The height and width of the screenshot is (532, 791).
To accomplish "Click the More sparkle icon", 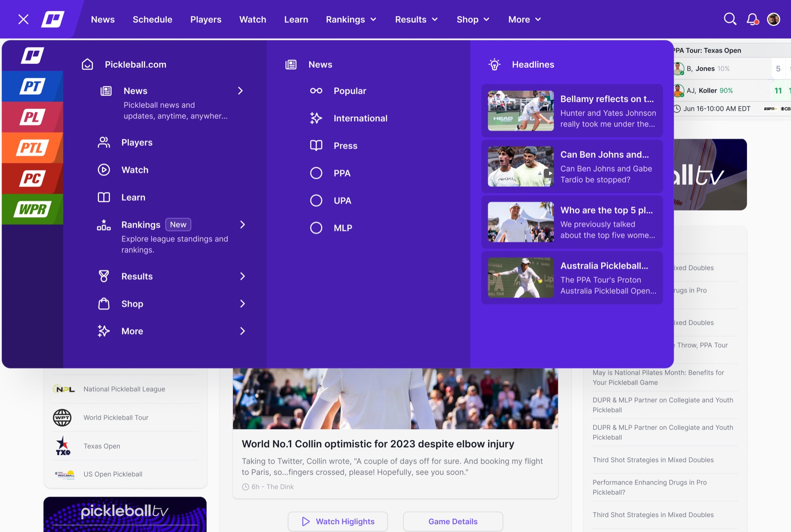I will pos(104,331).
